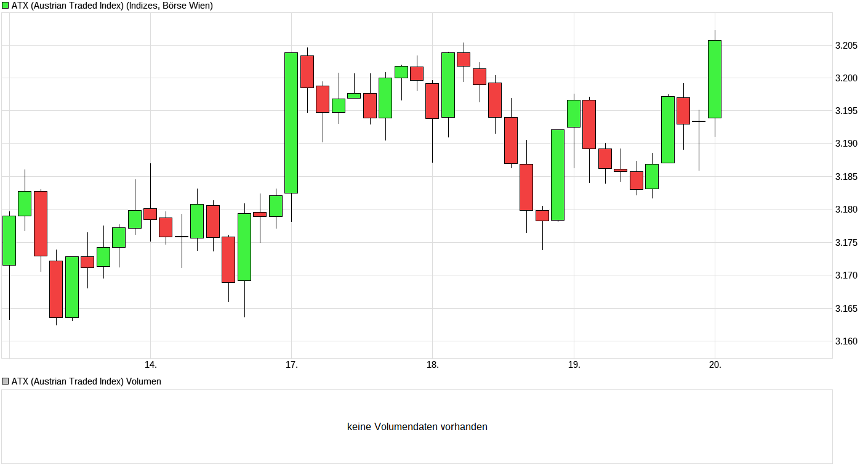Screen dimensions: 868x472
Task: Click the final green candle above the 20. label
Action: click(715, 79)
